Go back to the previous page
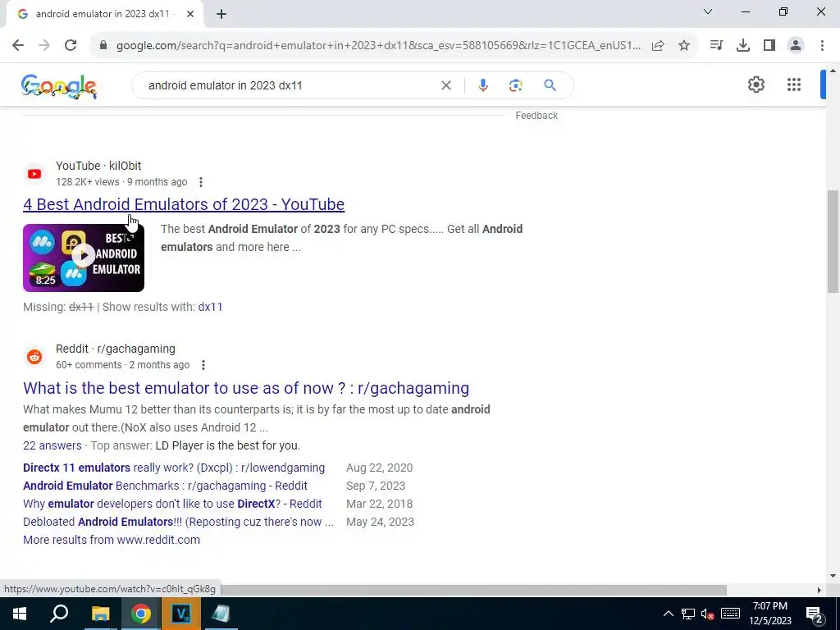The width and height of the screenshot is (840, 630). [x=18, y=45]
